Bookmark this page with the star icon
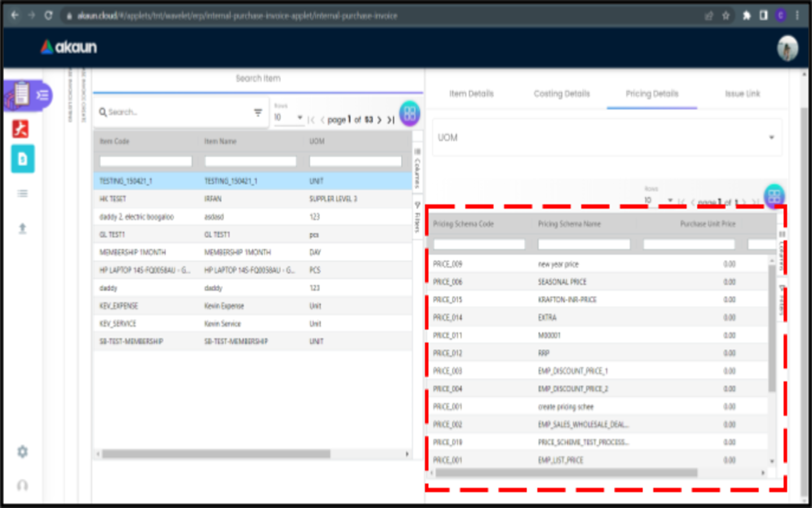This screenshot has height=508, width=812. [726, 16]
